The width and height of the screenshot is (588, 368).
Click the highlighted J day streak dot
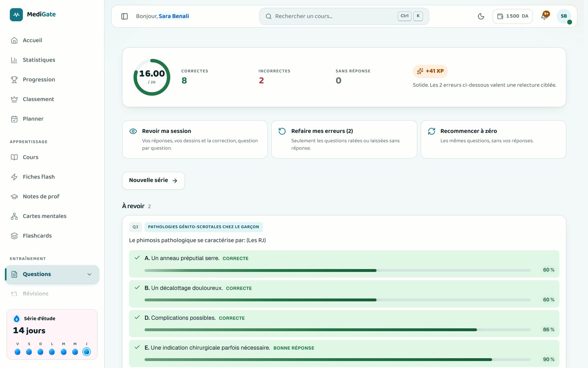pyautogui.click(x=87, y=352)
